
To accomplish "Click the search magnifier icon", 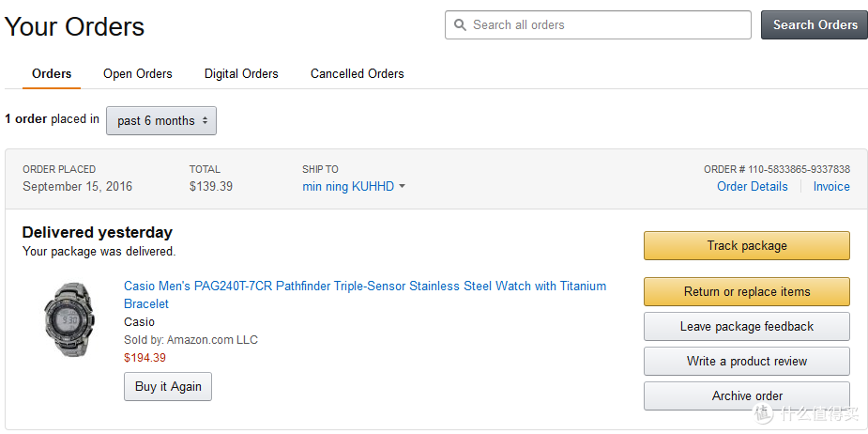I will [x=460, y=25].
